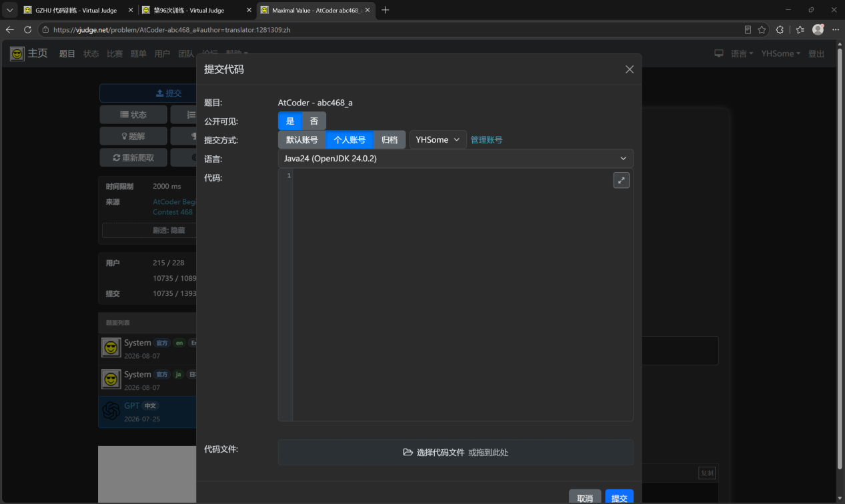Click 重新爬取 on the background page

coord(133,157)
